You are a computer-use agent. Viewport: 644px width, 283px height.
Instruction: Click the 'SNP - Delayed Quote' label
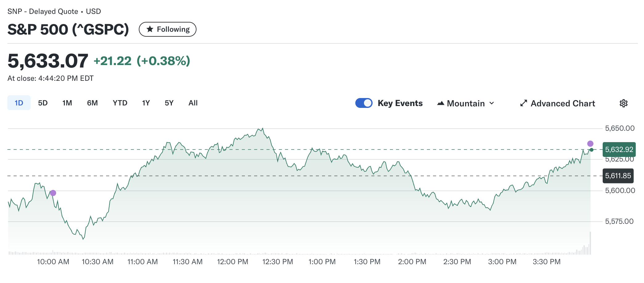43,11
